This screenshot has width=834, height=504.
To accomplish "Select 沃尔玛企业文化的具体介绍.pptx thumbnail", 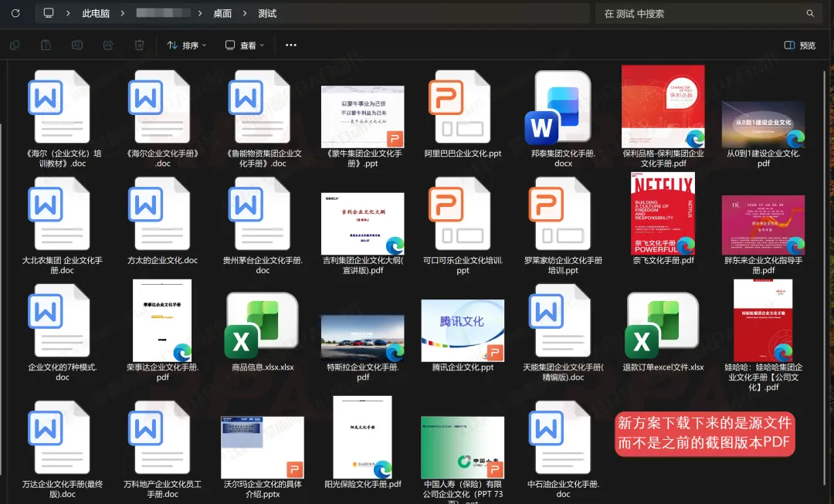I will pyautogui.click(x=263, y=448).
